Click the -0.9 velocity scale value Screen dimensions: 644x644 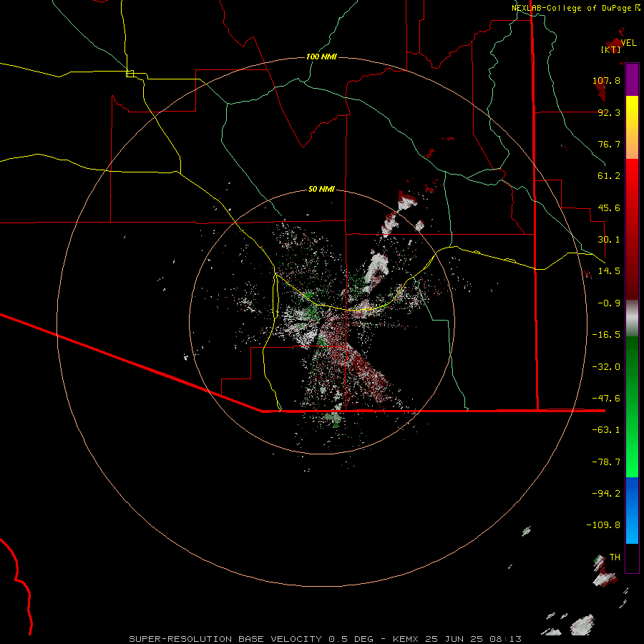[609, 303]
